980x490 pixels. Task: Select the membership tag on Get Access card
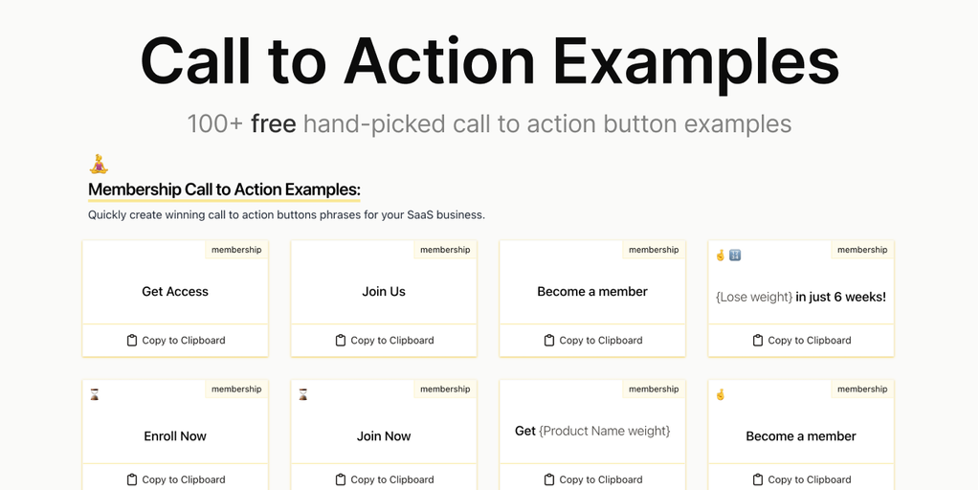click(x=236, y=250)
